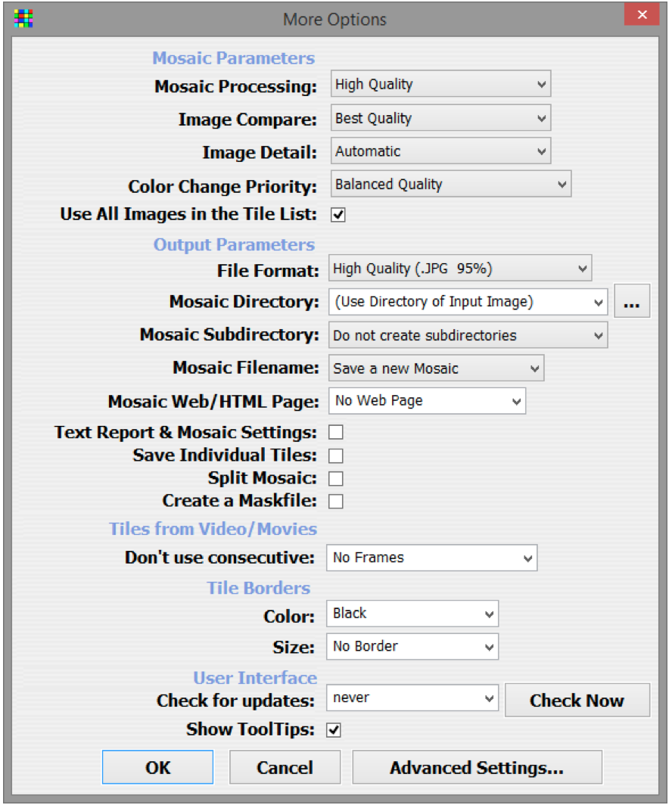Expand the File Format dropdown
Screen dimensions: 672x805
(x=461, y=268)
